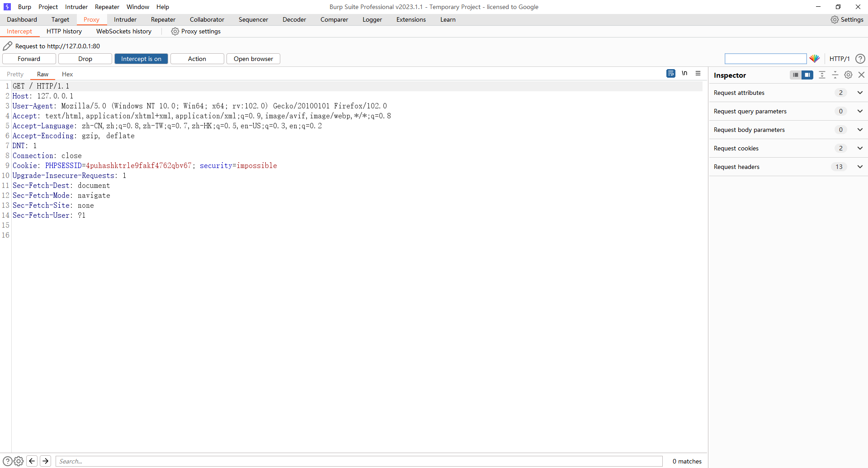Screen dimensions: 868x468
Task: Click the HTTP/1 protocol indicator
Action: click(840, 59)
